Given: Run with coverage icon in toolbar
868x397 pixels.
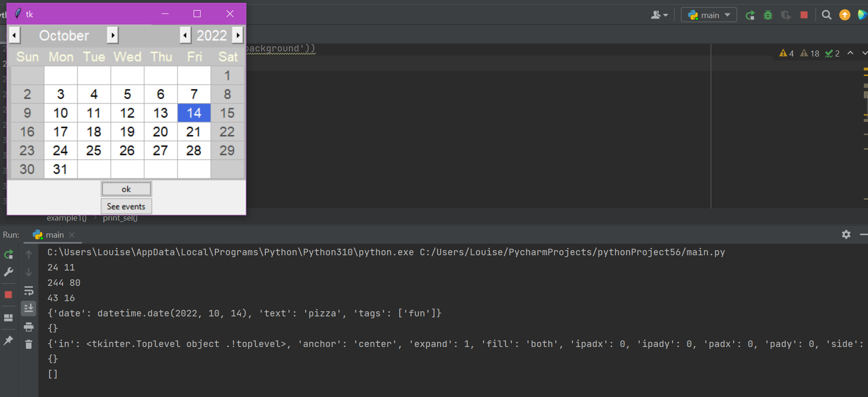Looking at the screenshot, I should (786, 15).
